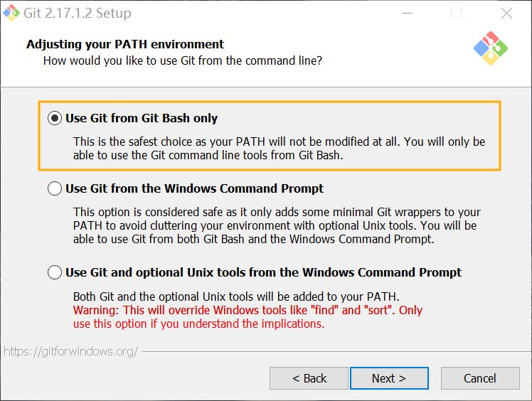Select the "Use Git from Git Bash only" radio

pyautogui.click(x=55, y=118)
